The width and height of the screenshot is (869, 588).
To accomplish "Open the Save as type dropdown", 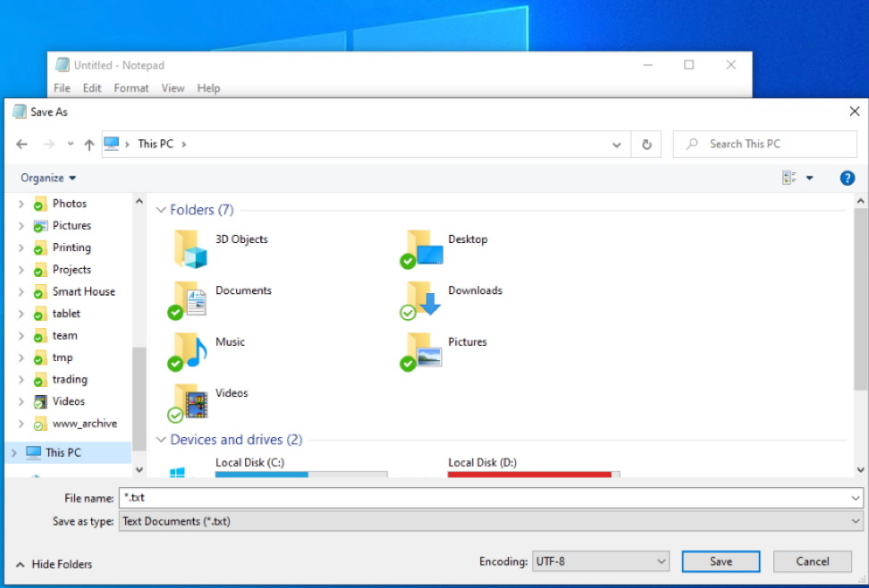I will (491, 521).
